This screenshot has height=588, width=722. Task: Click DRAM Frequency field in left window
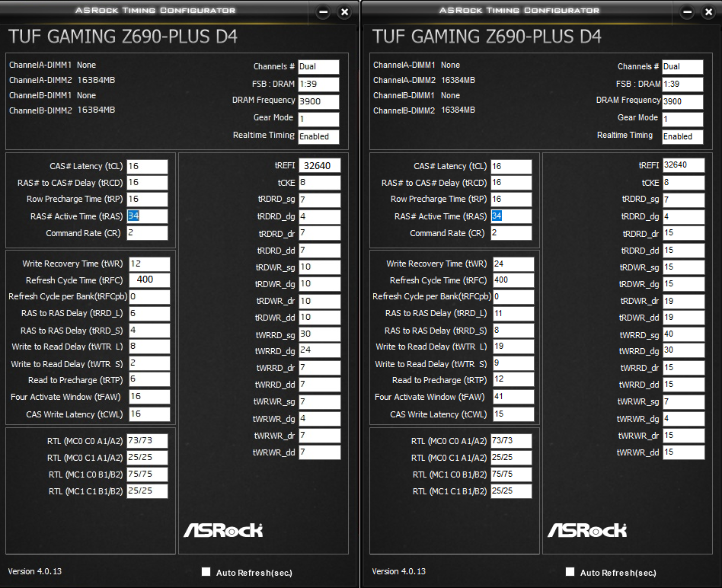[x=318, y=102]
